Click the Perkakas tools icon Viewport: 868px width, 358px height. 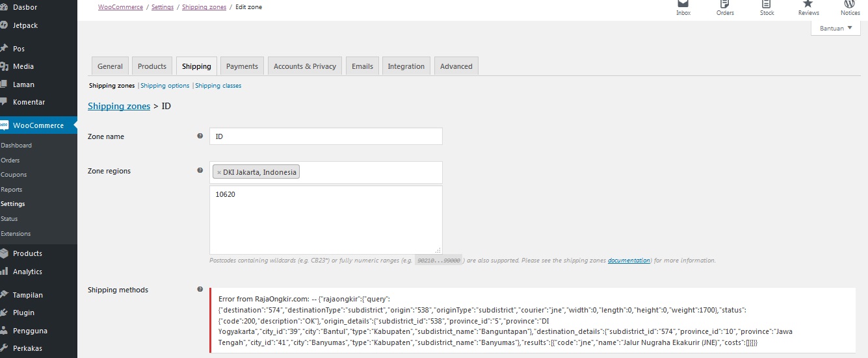tap(4, 348)
